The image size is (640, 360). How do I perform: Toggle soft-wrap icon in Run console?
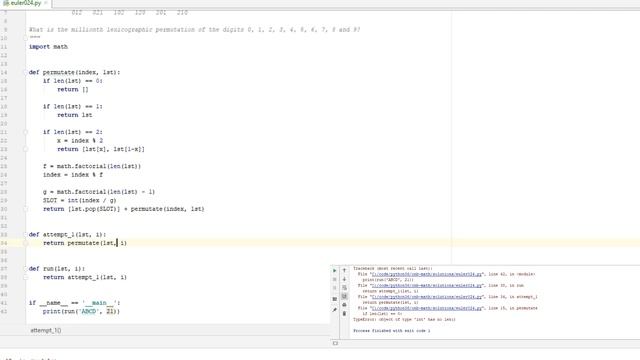click(x=344, y=288)
